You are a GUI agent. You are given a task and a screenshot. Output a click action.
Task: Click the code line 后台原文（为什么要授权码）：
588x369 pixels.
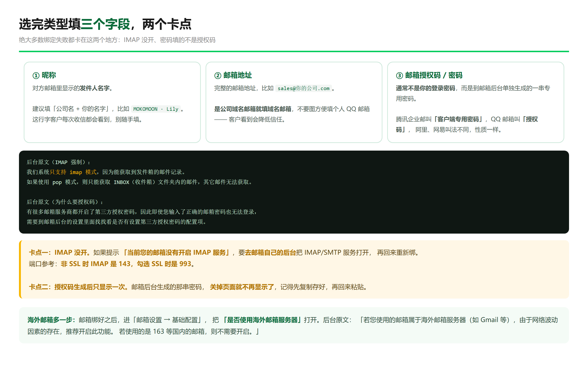tap(65, 202)
